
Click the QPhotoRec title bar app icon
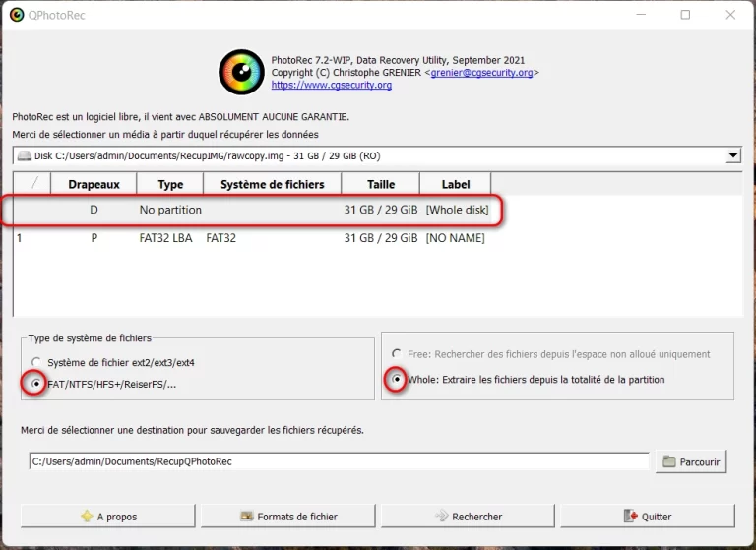(x=17, y=15)
